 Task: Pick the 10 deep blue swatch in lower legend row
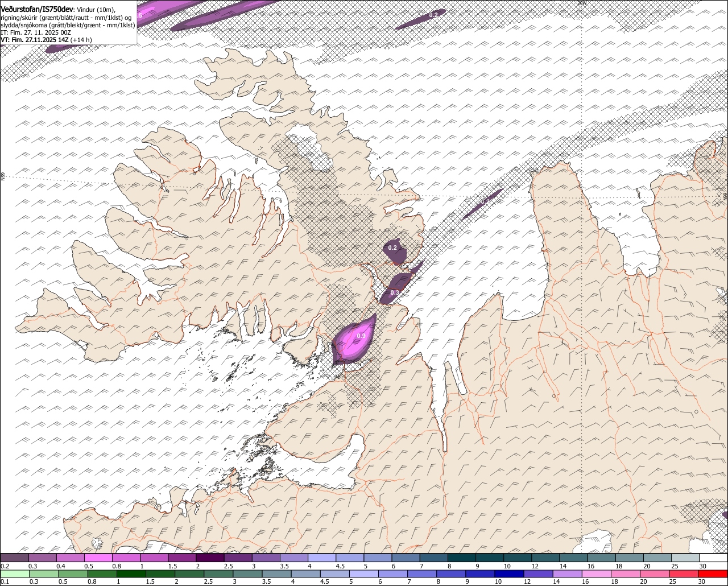[x=509, y=573]
